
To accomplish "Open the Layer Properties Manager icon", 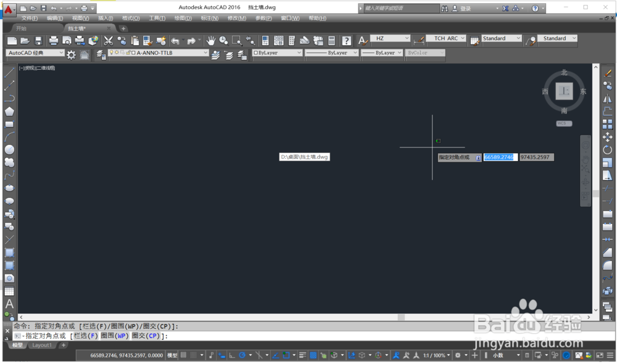I will [x=101, y=55].
